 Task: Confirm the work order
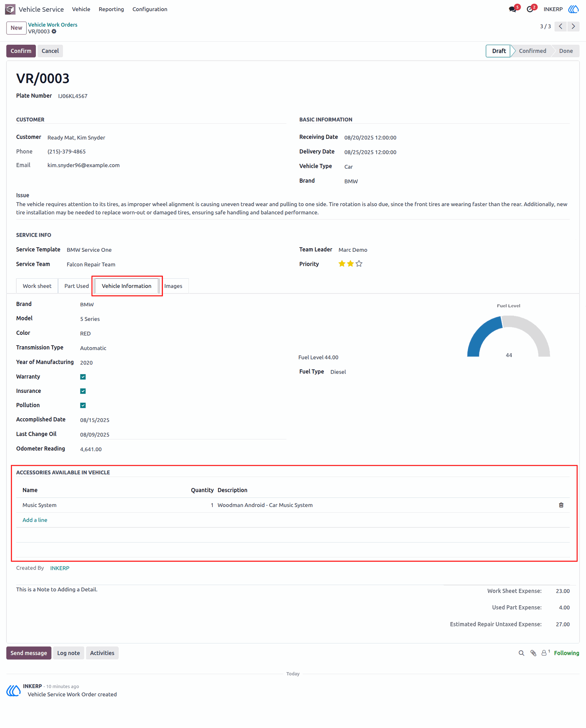(x=21, y=51)
